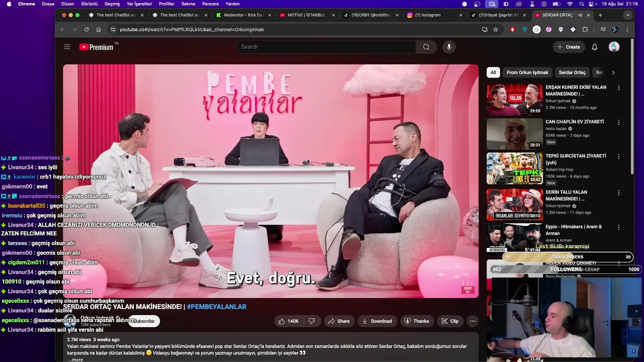The image size is (644, 362).
Task: Open Create dropdown button
Action: (x=568, y=47)
